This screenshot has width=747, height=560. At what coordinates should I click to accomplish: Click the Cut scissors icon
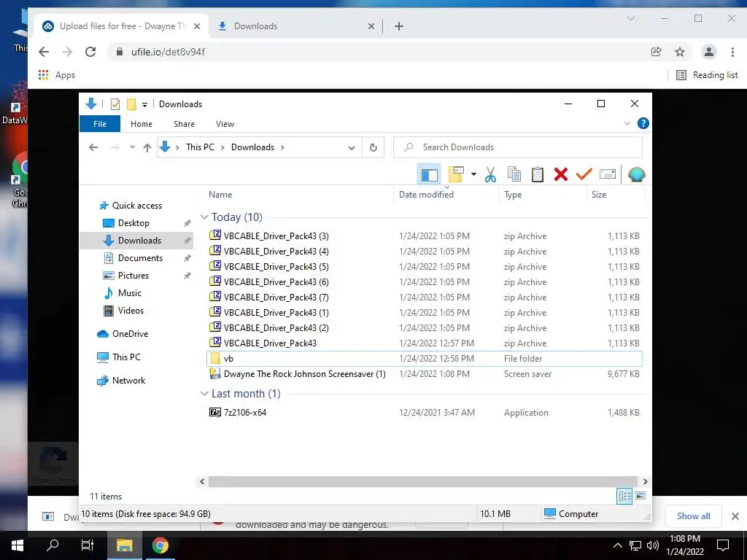click(x=490, y=174)
